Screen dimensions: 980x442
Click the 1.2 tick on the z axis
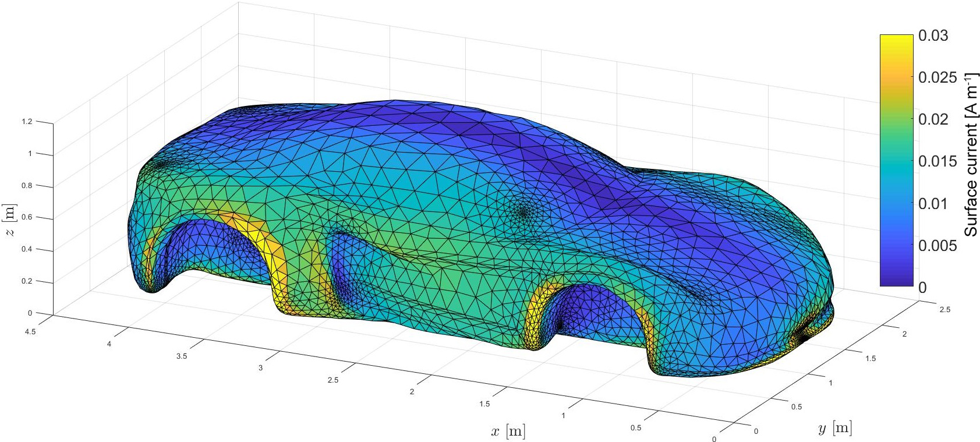pos(27,122)
